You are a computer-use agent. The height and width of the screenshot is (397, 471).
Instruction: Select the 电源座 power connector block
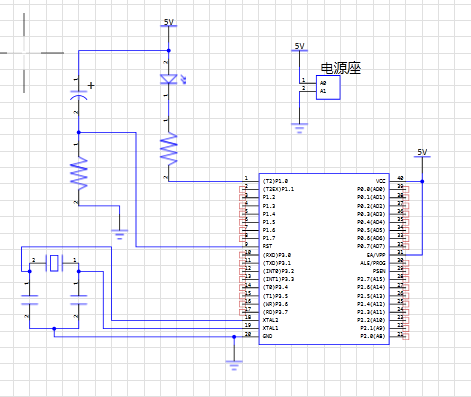[x=328, y=87]
